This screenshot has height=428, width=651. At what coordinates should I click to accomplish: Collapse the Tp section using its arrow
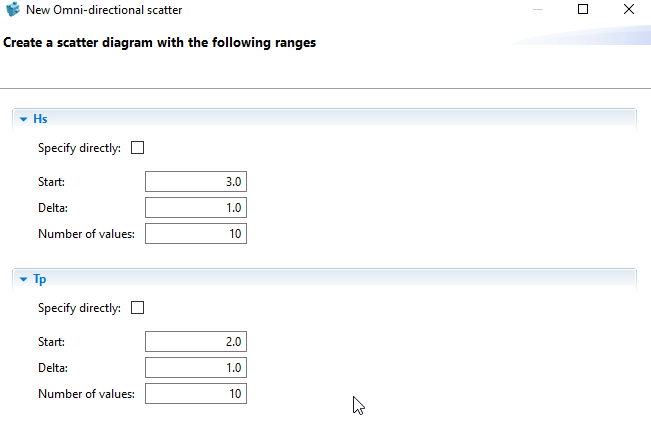click(22, 279)
